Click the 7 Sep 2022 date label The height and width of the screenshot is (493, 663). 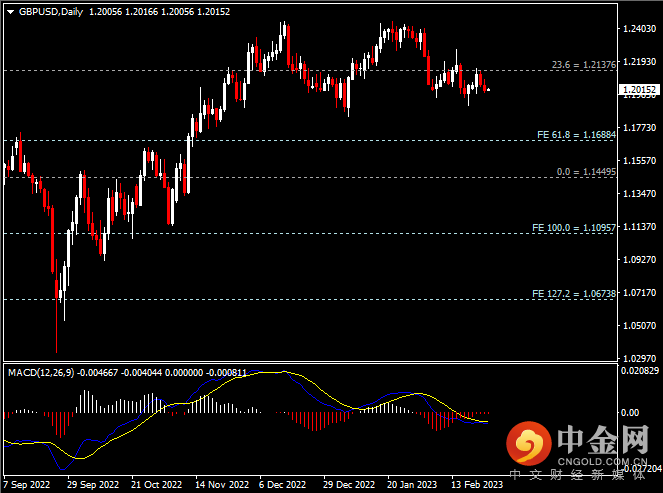[x=25, y=482]
